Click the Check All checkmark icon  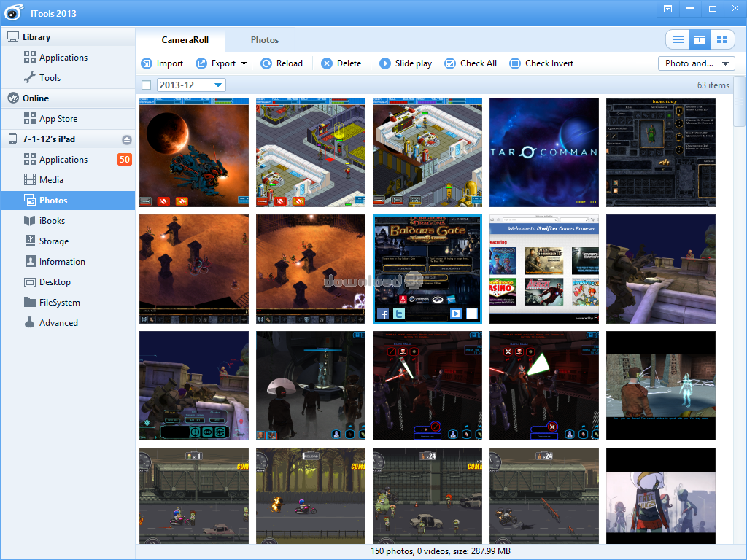pyautogui.click(x=449, y=63)
